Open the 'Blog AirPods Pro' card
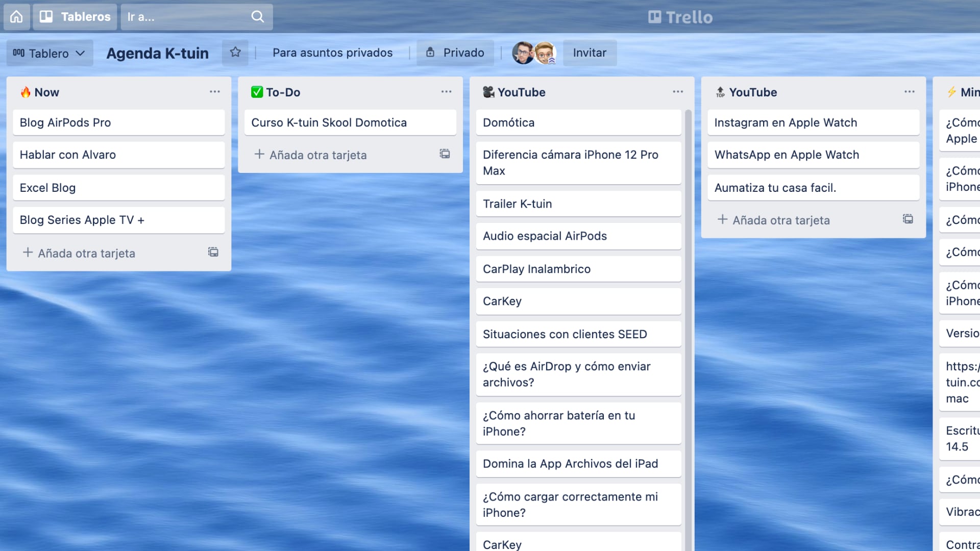The height and width of the screenshot is (551, 980). click(118, 122)
